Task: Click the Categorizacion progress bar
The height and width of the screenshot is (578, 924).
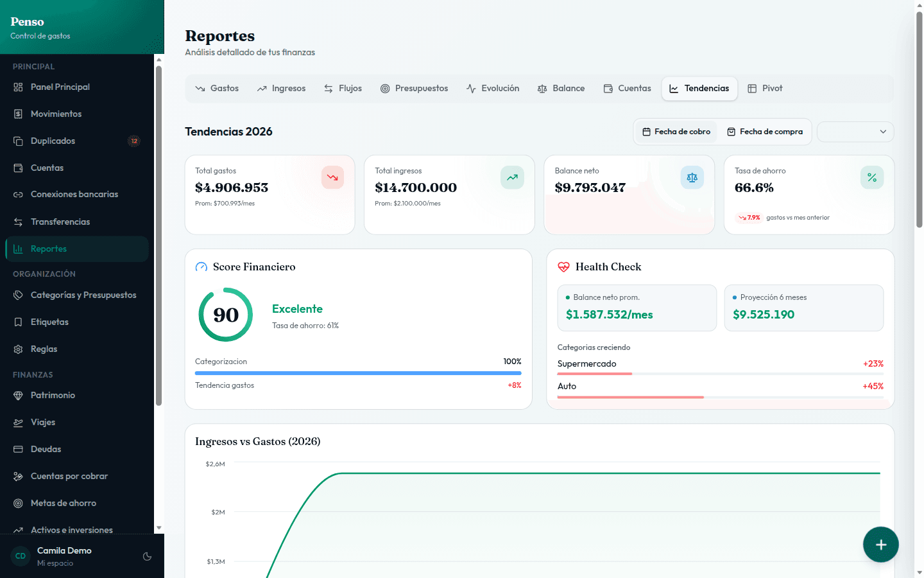Action: click(x=358, y=373)
